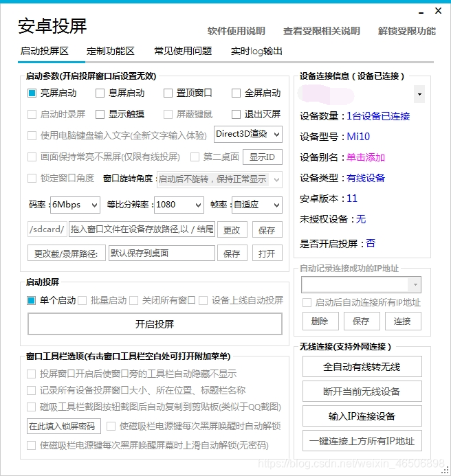Click the 更改截/录屏路径 button
The height and width of the screenshot is (476, 451).
pos(66,253)
